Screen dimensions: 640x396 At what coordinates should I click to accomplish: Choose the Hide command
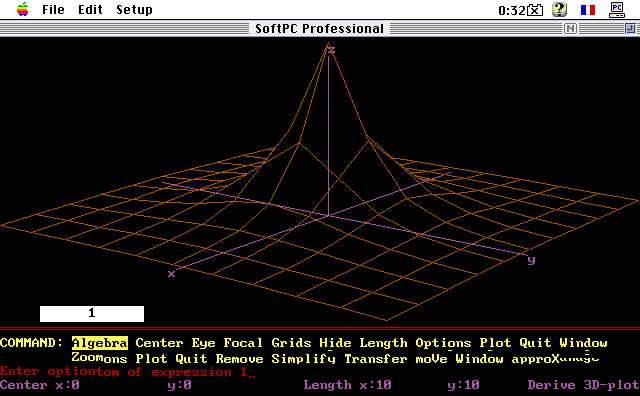335,343
